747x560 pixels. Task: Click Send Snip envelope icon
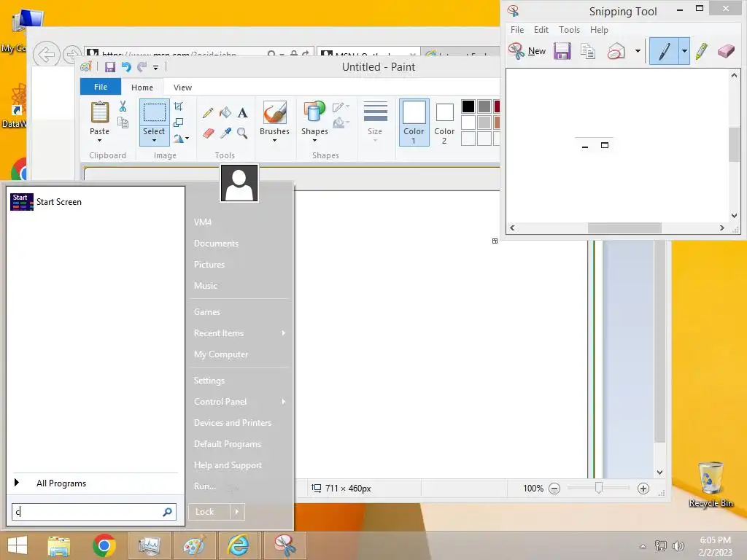click(616, 51)
